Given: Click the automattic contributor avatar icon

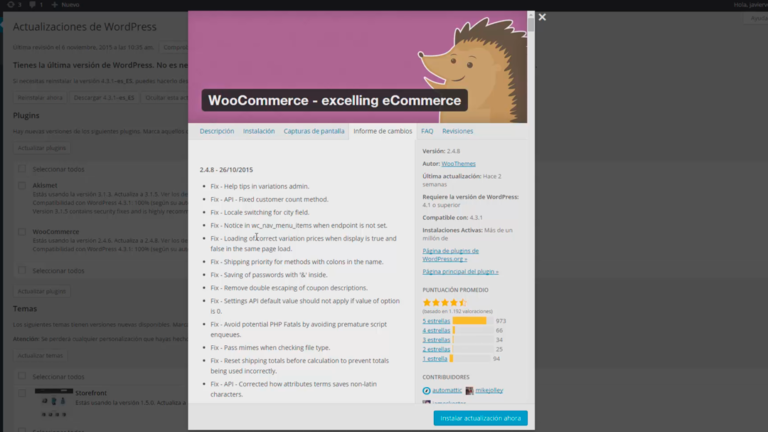Looking at the screenshot, I should 426,390.
